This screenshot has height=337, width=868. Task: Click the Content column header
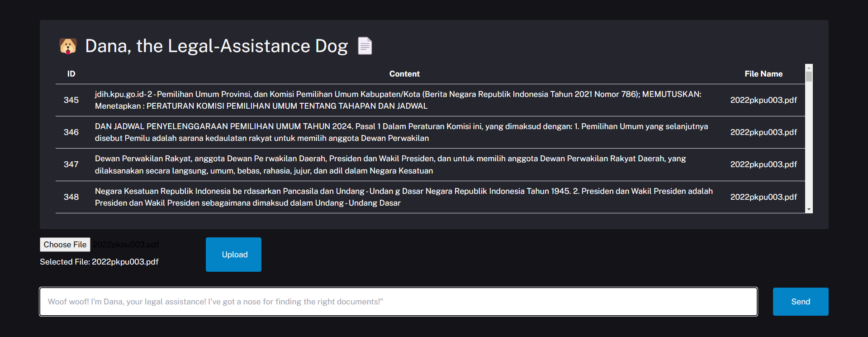tap(404, 74)
